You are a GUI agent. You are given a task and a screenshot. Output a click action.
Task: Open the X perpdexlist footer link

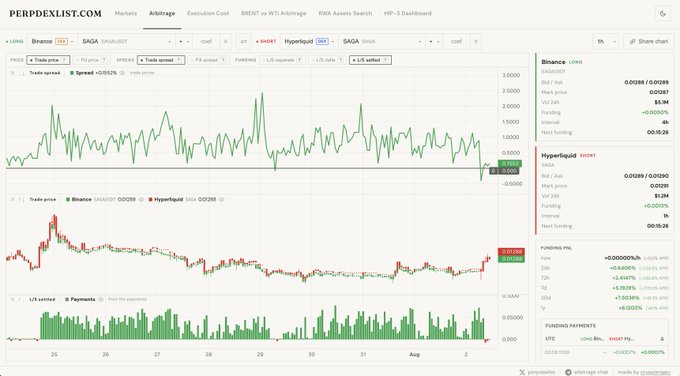pyautogui.click(x=537, y=372)
